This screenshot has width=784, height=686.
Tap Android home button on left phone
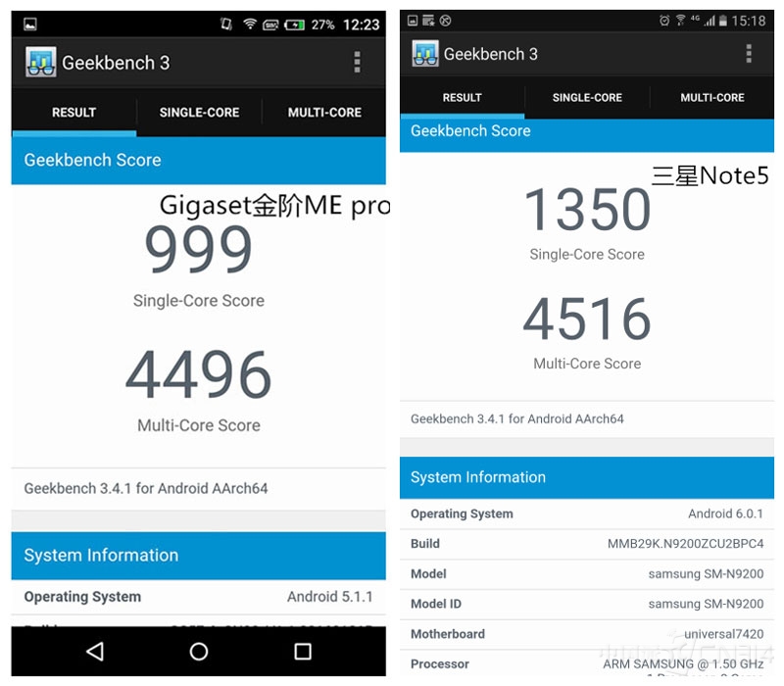(x=199, y=652)
